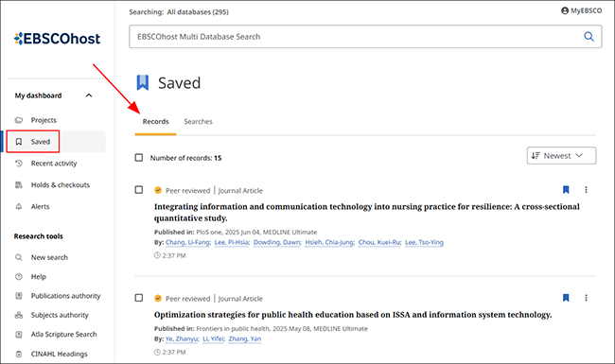Open Subjects authority tool
Image resolution: width=615 pixels, height=364 pixels.
[x=60, y=315]
